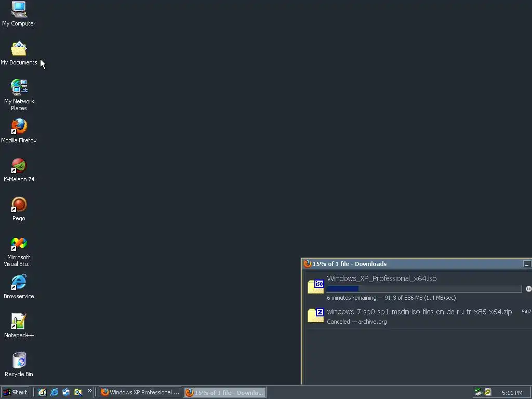Select the Notepad++ desktop shortcut
The width and height of the screenshot is (532, 399).
point(19,326)
